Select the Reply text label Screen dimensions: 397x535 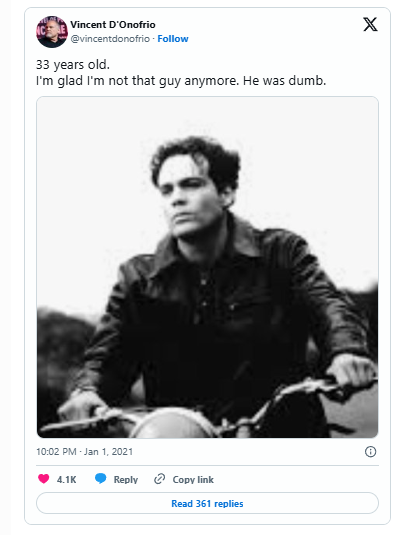point(126,479)
